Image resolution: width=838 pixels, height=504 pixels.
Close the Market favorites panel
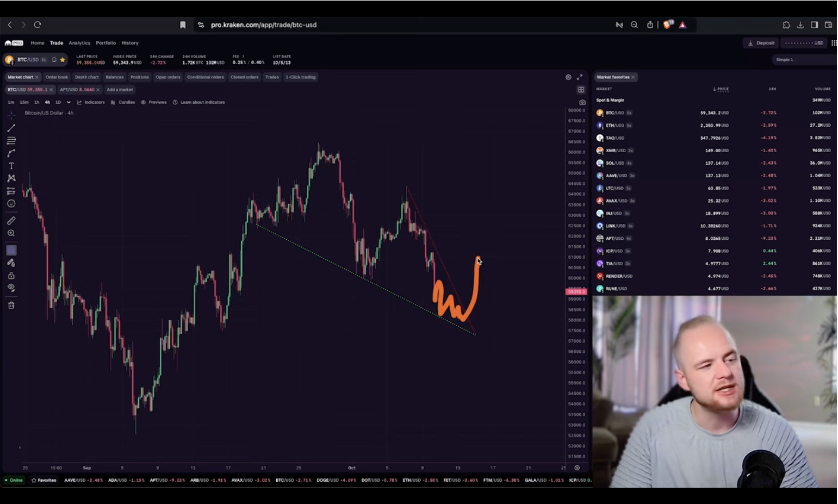[x=633, y=77]
